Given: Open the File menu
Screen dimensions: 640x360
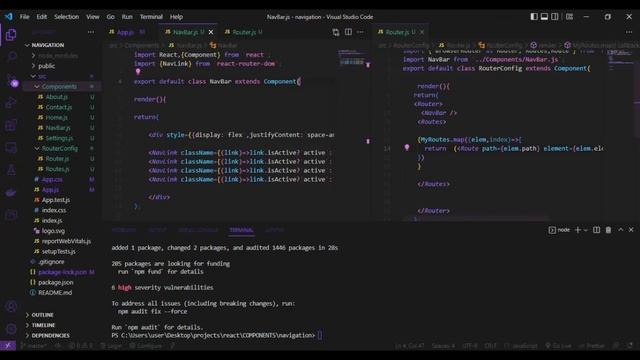Looking at the screenshot, I should pyautogui.click(x=24, y=17).
